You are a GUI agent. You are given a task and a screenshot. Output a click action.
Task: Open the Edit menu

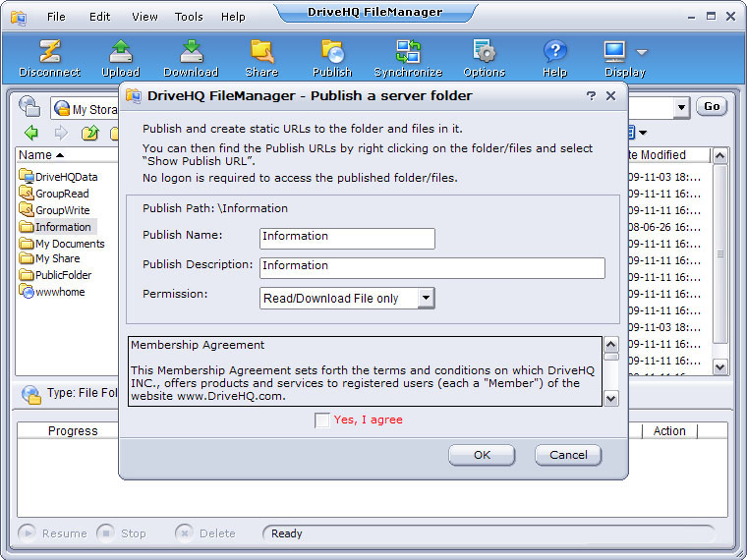[99, 17]
